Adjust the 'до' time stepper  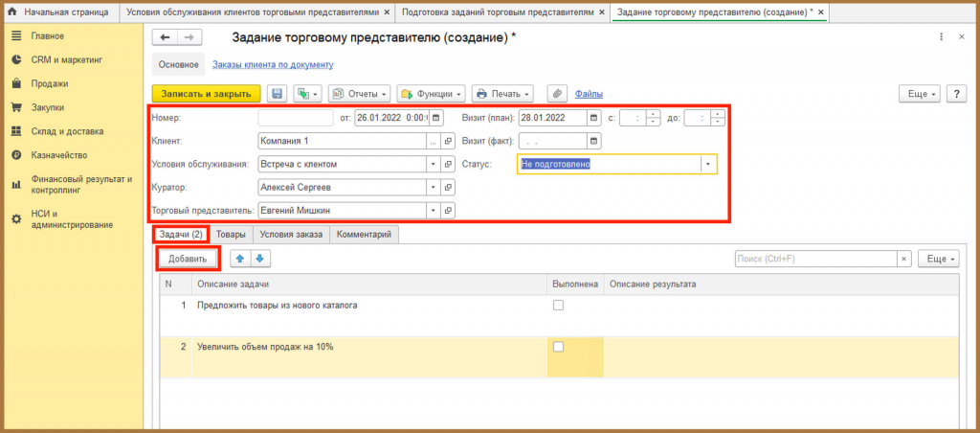pyautogui.click(x=718, y=118)
